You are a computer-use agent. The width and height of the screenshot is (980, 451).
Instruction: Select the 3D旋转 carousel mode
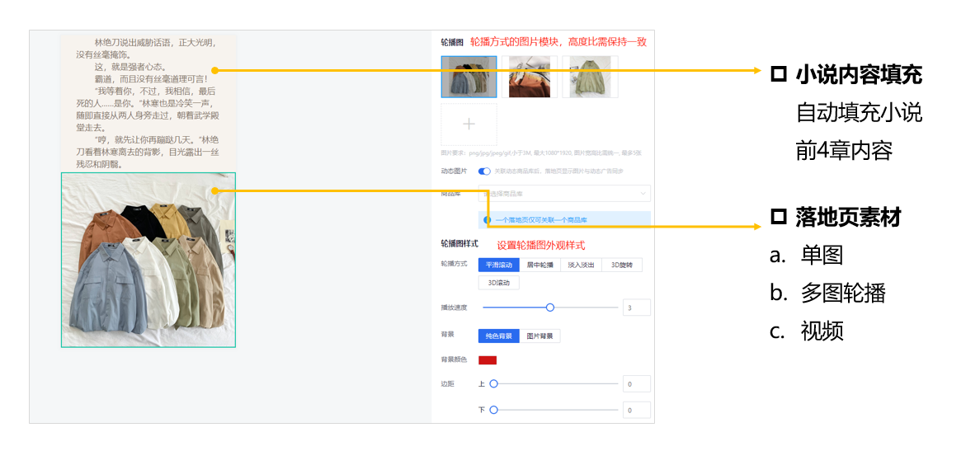pyautogui.click(x=622, y=265)
